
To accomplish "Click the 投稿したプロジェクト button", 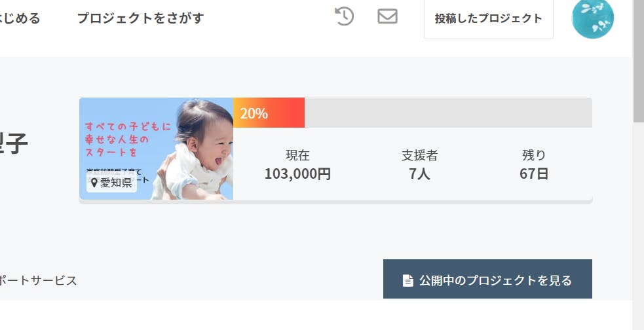I will click(488, 18).
